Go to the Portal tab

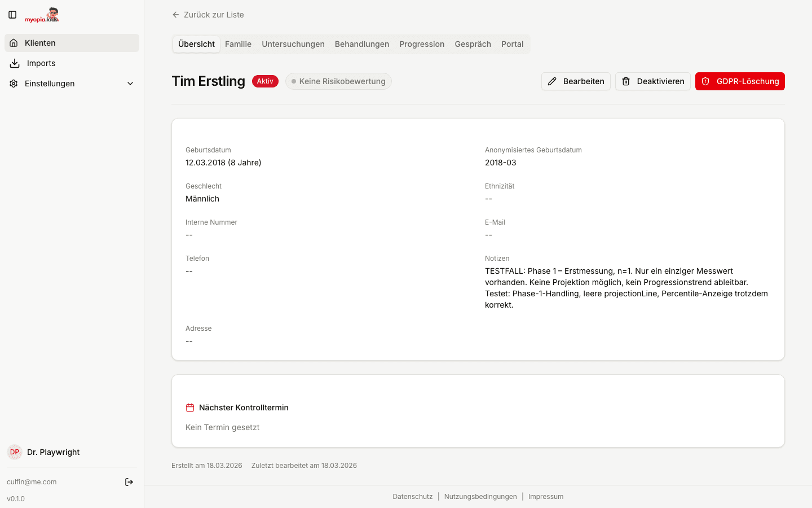tap(512, 44)
